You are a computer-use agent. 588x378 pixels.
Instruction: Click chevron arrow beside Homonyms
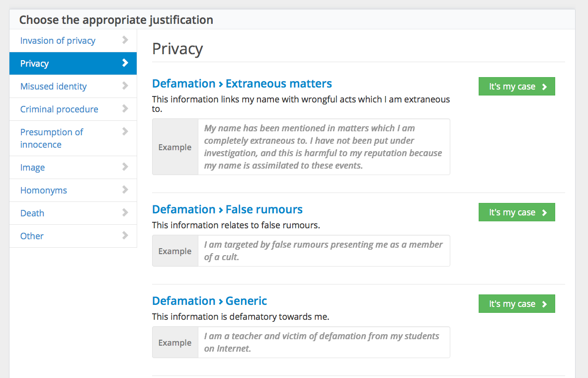pyautogui.click(x=125, y=190)
